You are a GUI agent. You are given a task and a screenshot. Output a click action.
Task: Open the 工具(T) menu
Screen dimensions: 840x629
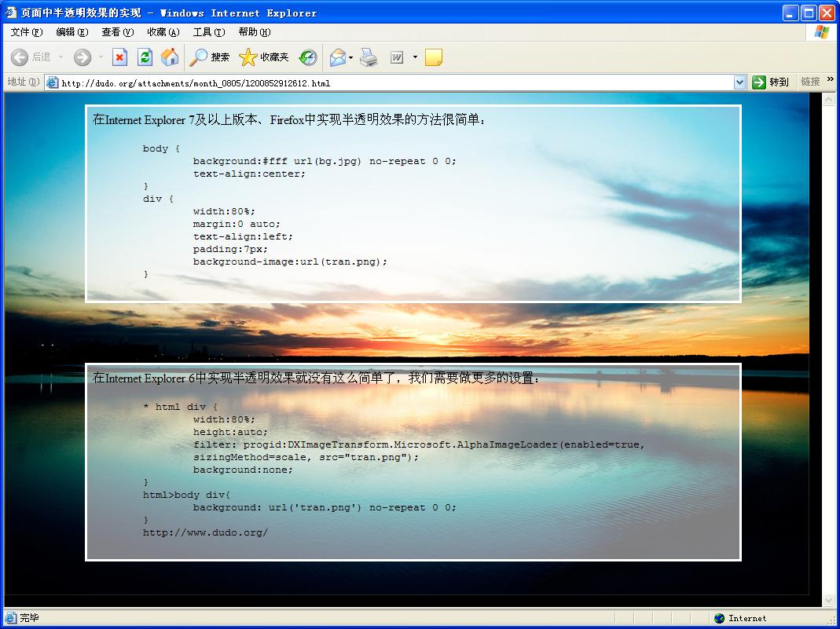point(209,32)
